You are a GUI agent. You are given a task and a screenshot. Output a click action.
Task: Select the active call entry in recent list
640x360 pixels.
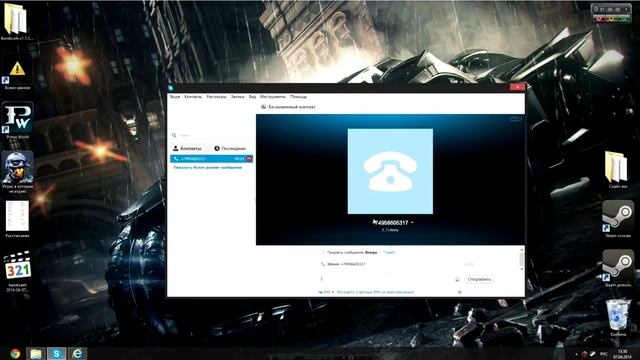click(x=211, y=158)
